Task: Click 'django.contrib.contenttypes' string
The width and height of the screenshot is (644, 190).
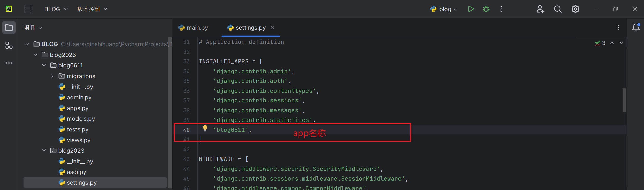Action: [x=265, y=91]
